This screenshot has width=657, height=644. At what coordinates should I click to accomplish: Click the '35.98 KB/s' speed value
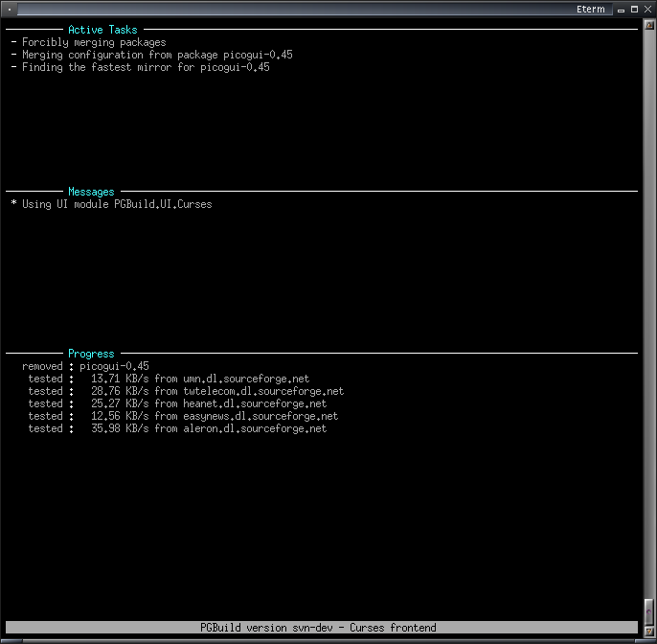[120, 429]
